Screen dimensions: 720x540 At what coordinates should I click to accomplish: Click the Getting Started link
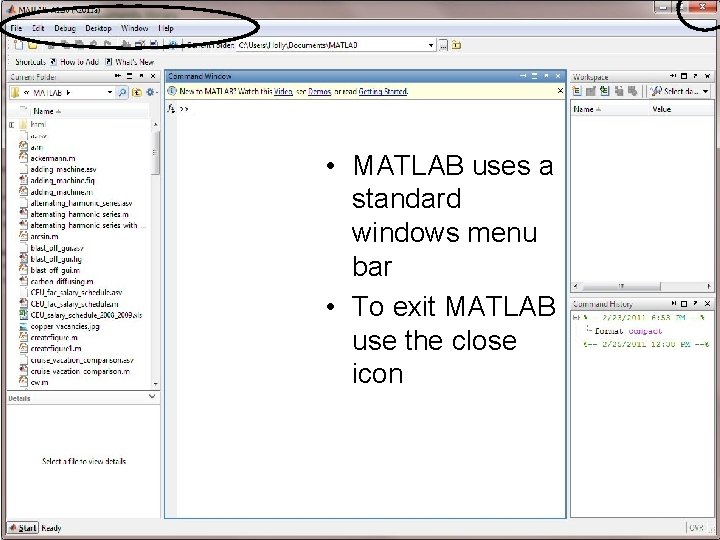[x=383, y=91]
